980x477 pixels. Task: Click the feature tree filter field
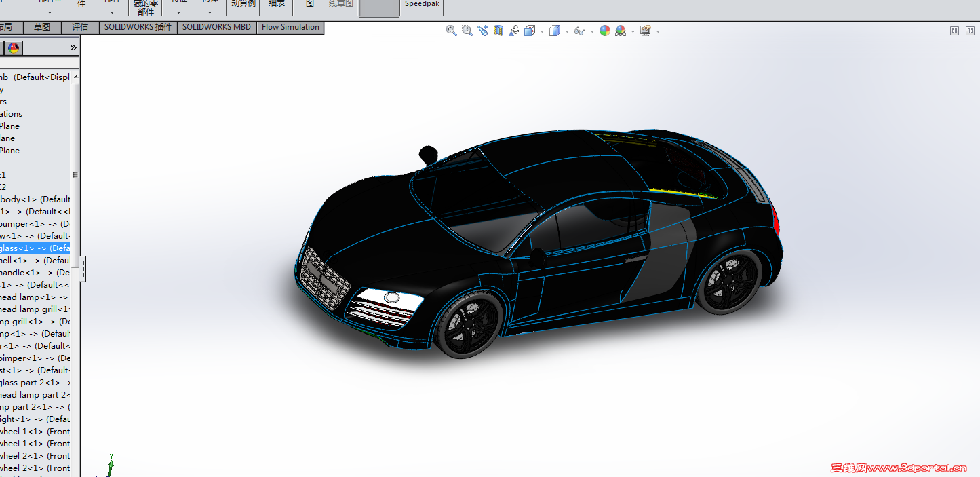pos(39,62)
